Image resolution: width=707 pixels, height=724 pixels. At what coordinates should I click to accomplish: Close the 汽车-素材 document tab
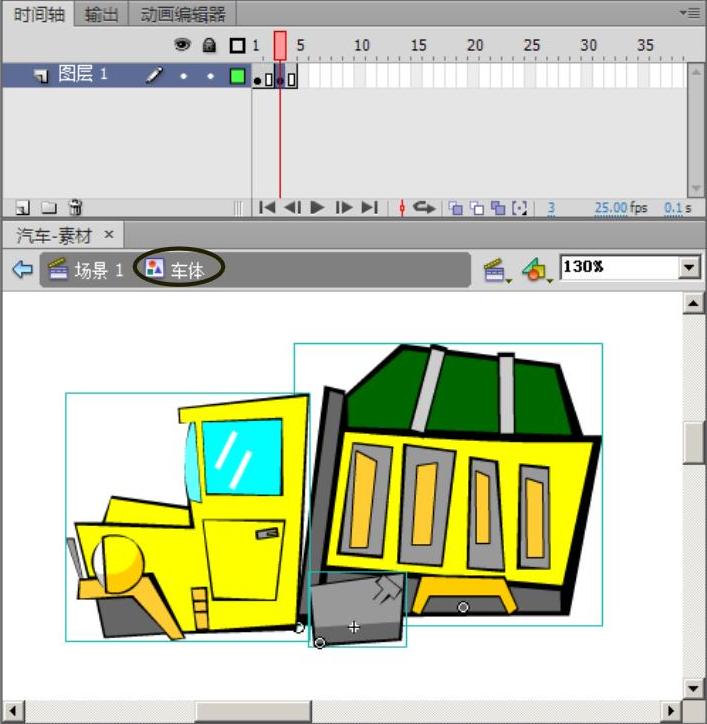coord(109,235)
